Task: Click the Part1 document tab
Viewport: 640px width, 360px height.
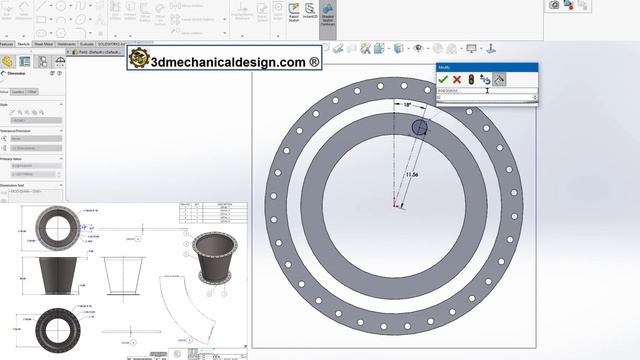Action: [x=97, y=52]
